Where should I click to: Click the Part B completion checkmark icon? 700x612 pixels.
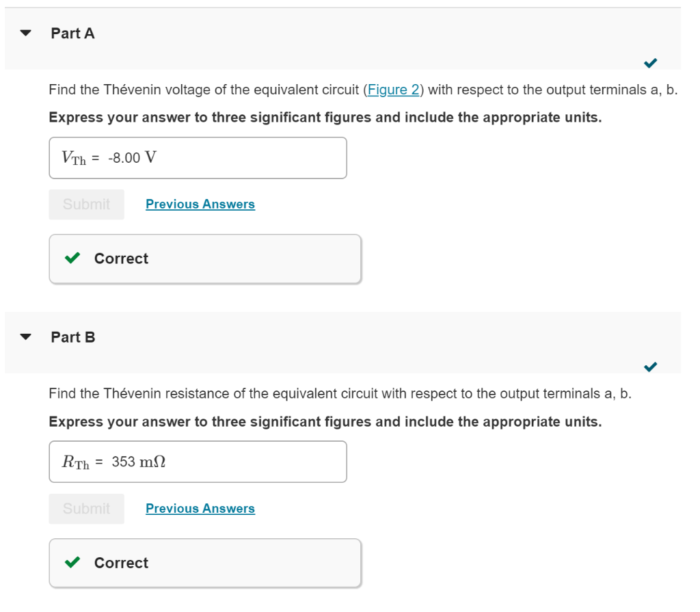(x=651, y=367)
